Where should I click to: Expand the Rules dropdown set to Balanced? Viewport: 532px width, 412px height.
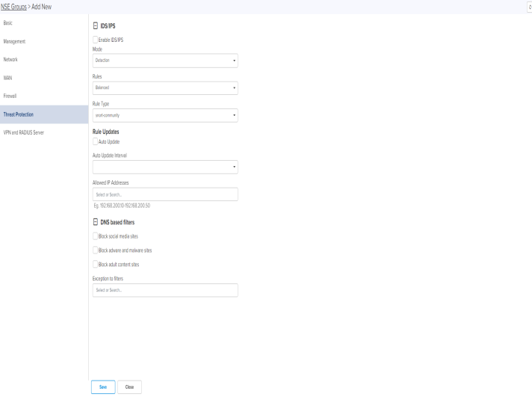coord(164,87)
